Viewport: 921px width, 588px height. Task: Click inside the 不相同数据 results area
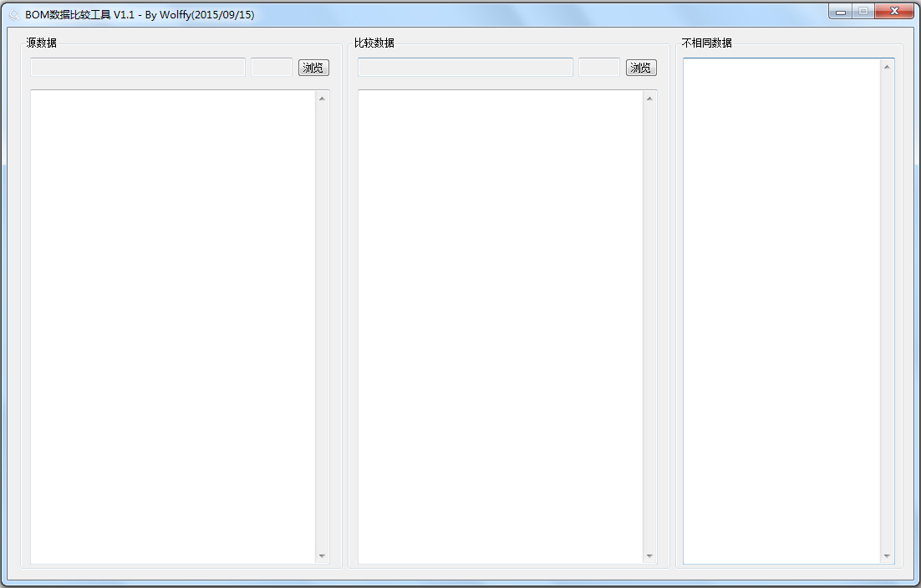782,311
